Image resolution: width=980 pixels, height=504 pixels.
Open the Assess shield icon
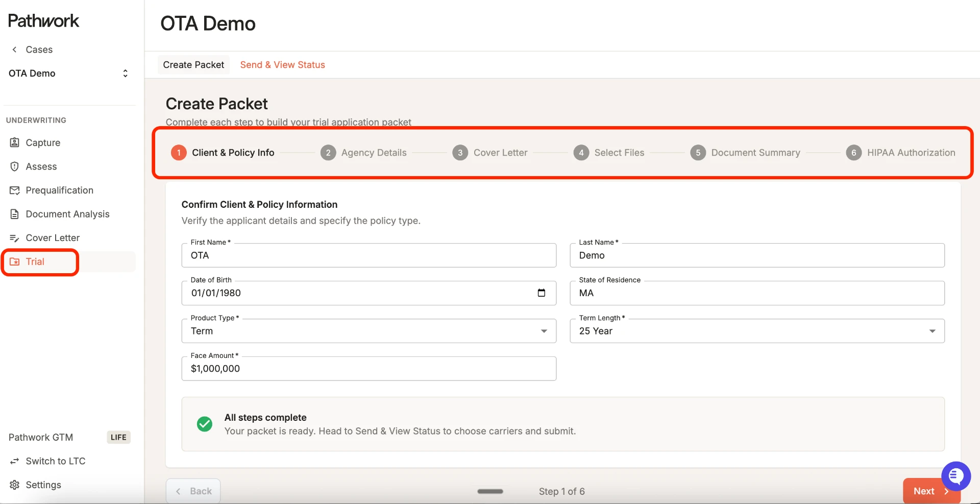tap(15, 166)
